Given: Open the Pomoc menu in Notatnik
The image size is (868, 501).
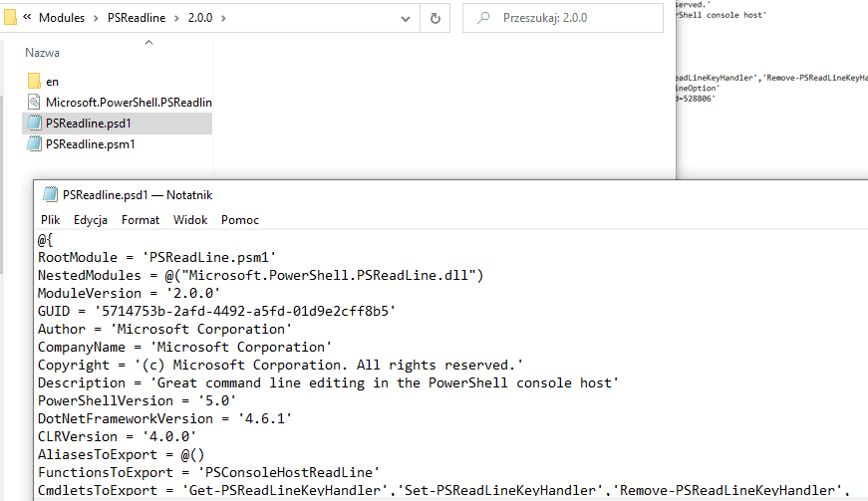Looking at the screenshot, I should [x=240, y=220].
